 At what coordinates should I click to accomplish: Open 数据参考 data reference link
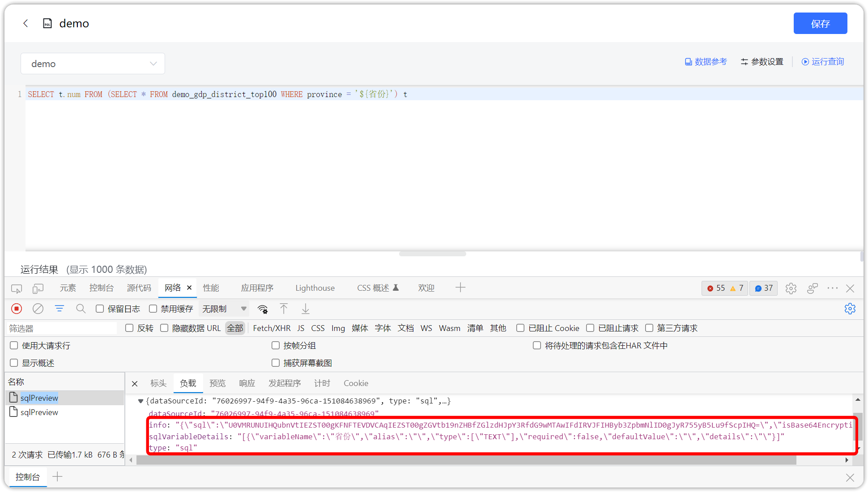point(706,62)
